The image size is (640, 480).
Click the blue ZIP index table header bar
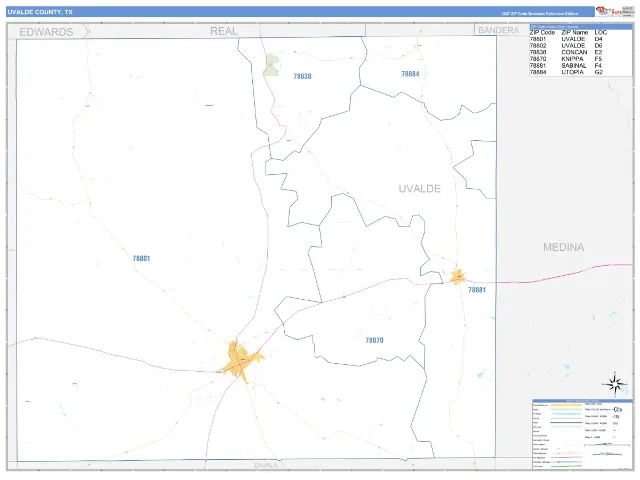coord(580,27)
